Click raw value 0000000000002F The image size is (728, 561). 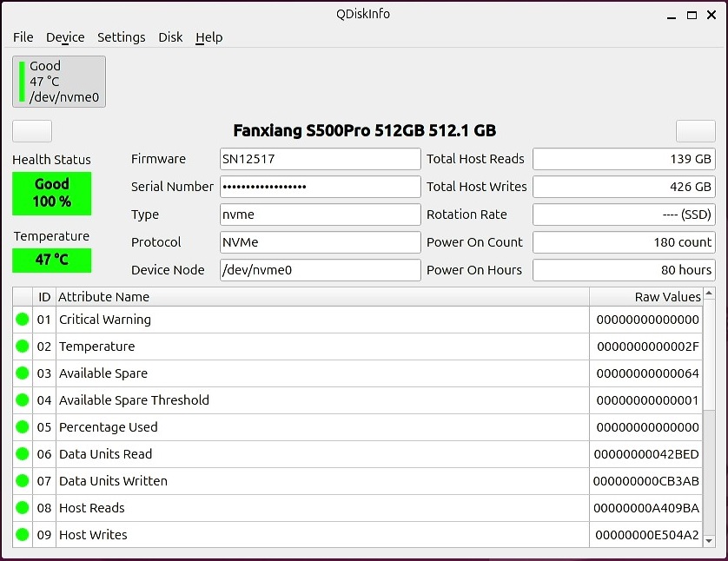(648, 346)
